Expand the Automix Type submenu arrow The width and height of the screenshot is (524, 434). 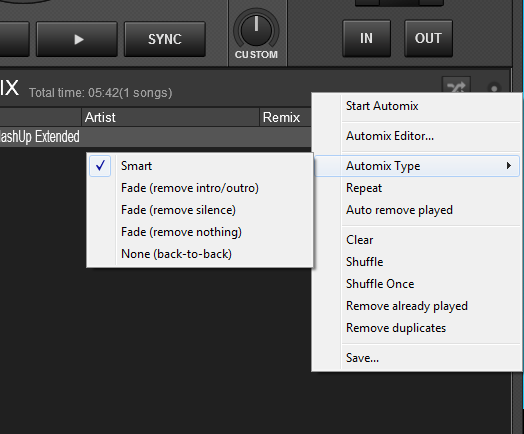pyautogui.click(x=508, y=166)
